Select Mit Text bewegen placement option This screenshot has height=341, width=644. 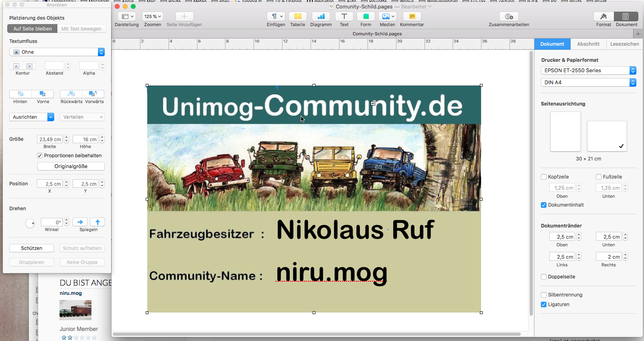(81, 29)
